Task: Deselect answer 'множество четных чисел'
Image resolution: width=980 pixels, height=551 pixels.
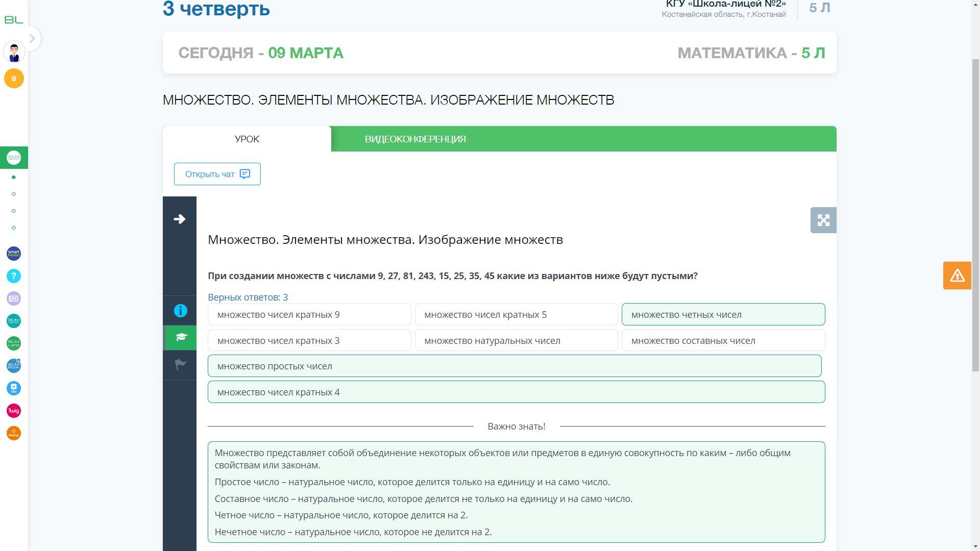Action: coord(723,315)
